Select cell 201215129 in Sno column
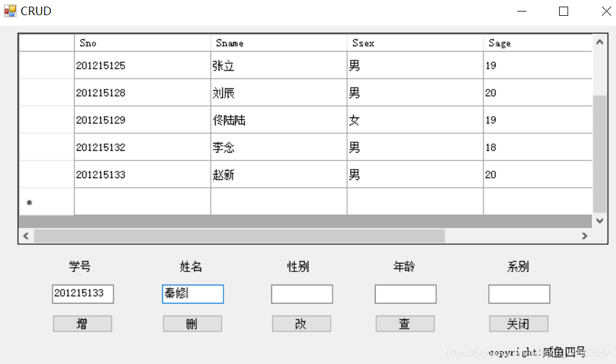The width and height of the screenshot is (616, 364). (142, 120)
